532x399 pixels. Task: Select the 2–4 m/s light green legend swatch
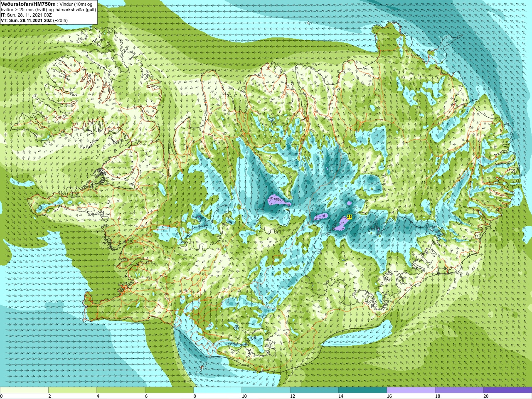pyautogui.click(x=72, y=390)
